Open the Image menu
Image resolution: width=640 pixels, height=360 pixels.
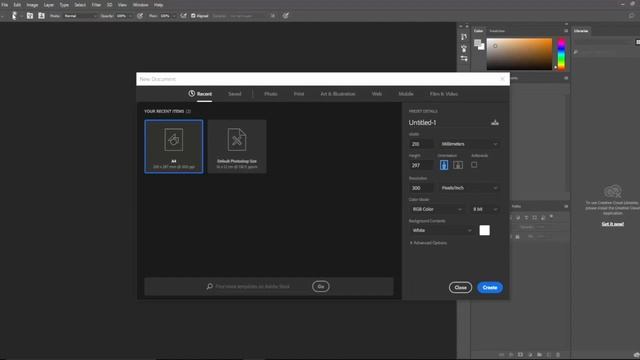coord(32,5)
